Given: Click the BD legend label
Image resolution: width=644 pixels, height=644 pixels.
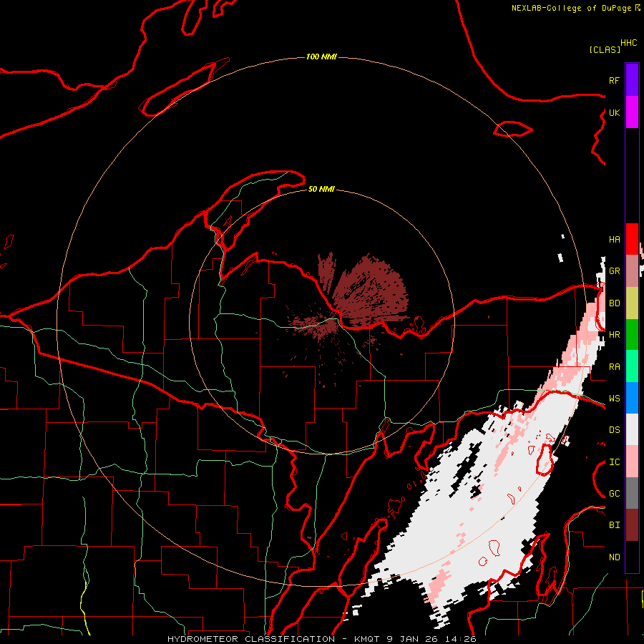Looking at the screenshot, I should pyautogui.click(x=614, y=303).
